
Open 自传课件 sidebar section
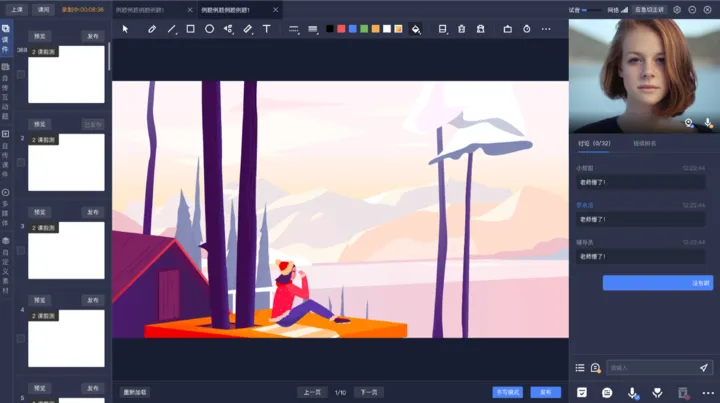click(x=6, y=154)
